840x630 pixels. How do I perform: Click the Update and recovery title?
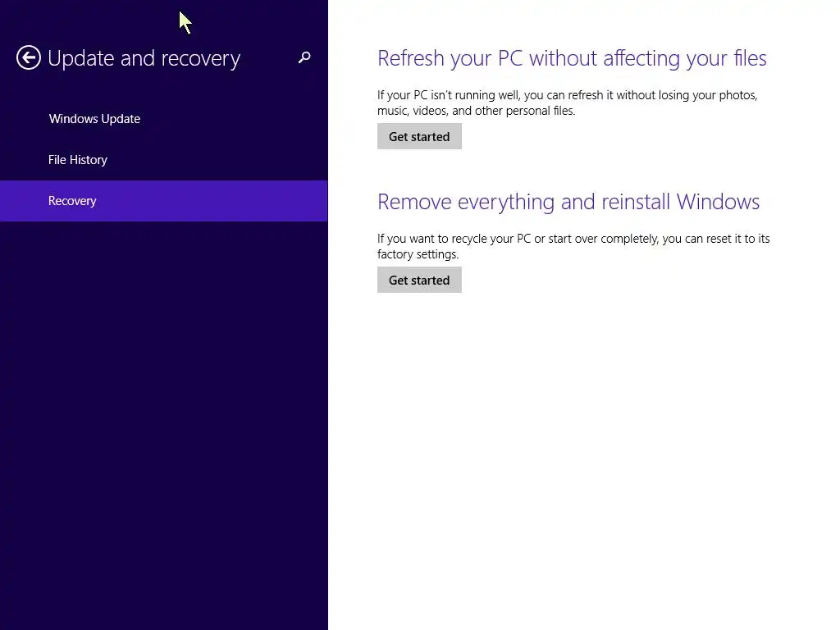[x=144, y=58]
